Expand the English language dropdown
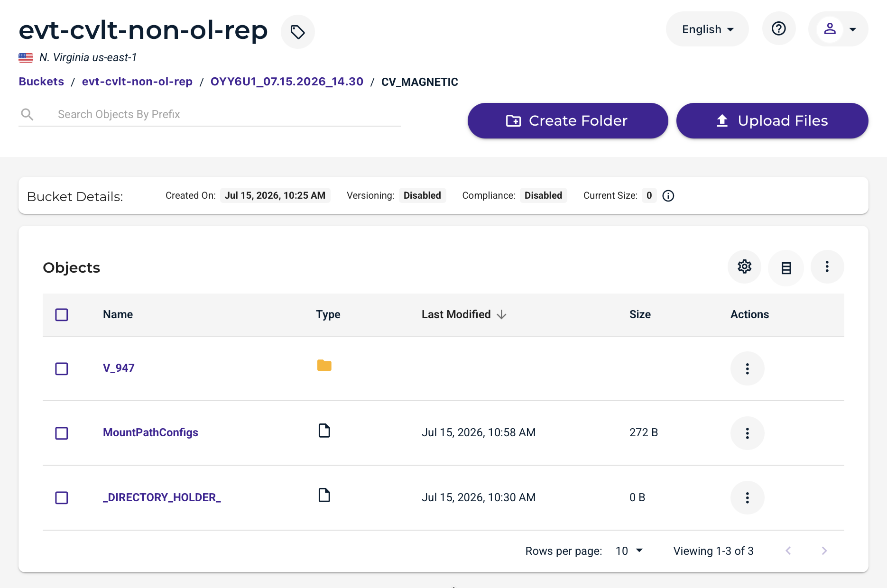This screenshot has width=887, height=588. (x=707, y=29)
